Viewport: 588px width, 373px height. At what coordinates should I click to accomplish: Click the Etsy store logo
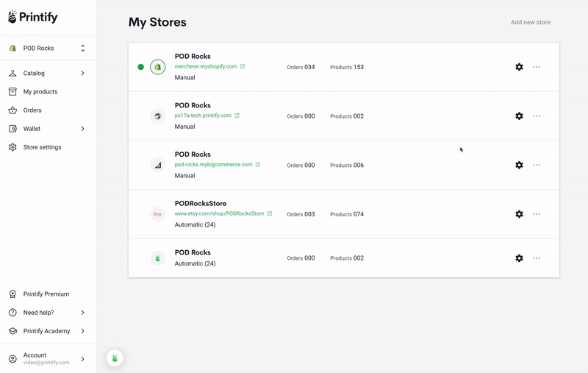[x=157, y=214]
